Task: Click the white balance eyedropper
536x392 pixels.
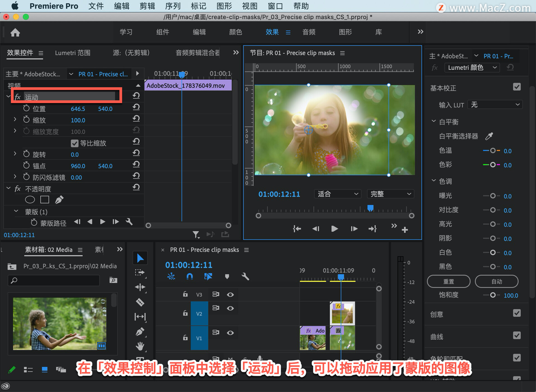Action: tap(489, 136)
